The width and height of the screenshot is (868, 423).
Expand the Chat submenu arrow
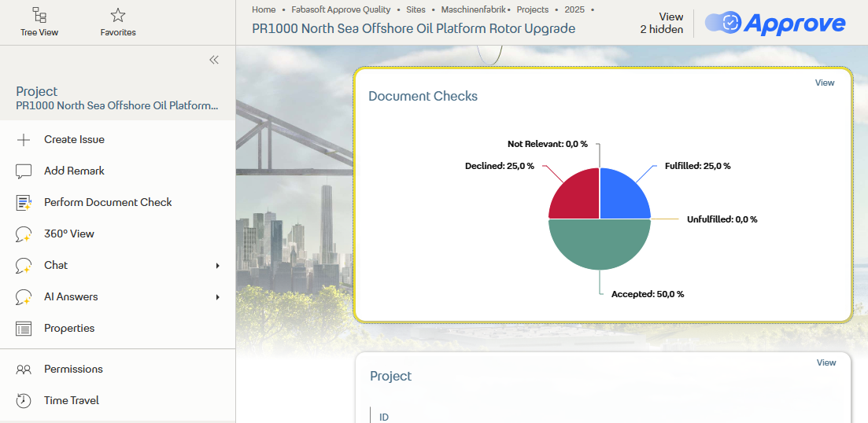tap(218, 266)
